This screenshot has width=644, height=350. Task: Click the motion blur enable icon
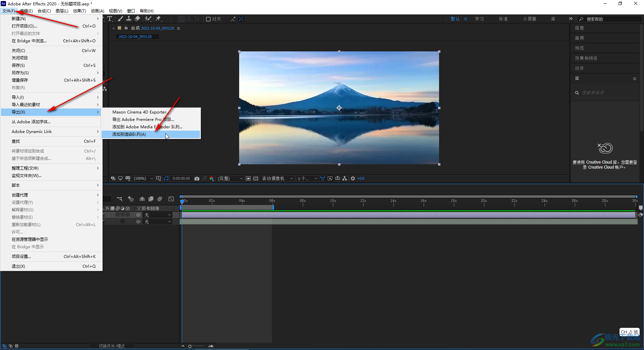(x=160, y=199)
